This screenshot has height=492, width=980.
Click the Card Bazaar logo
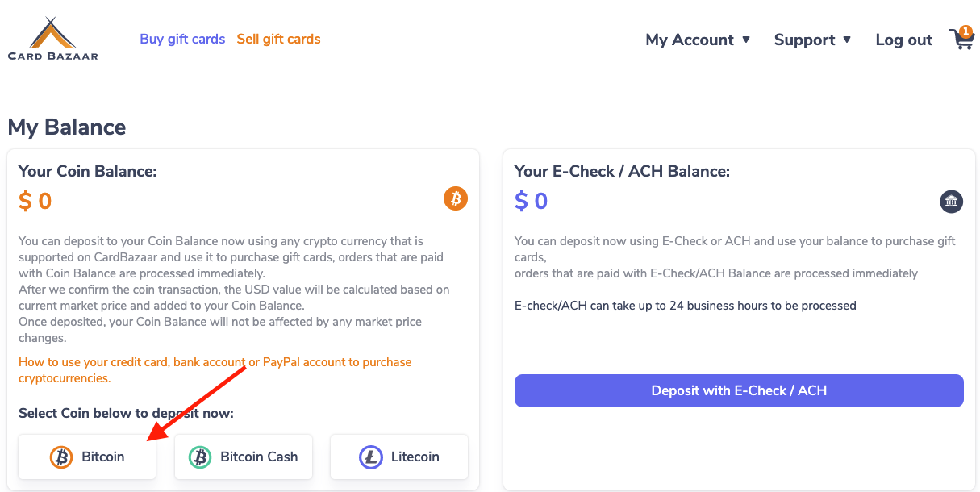53,39
